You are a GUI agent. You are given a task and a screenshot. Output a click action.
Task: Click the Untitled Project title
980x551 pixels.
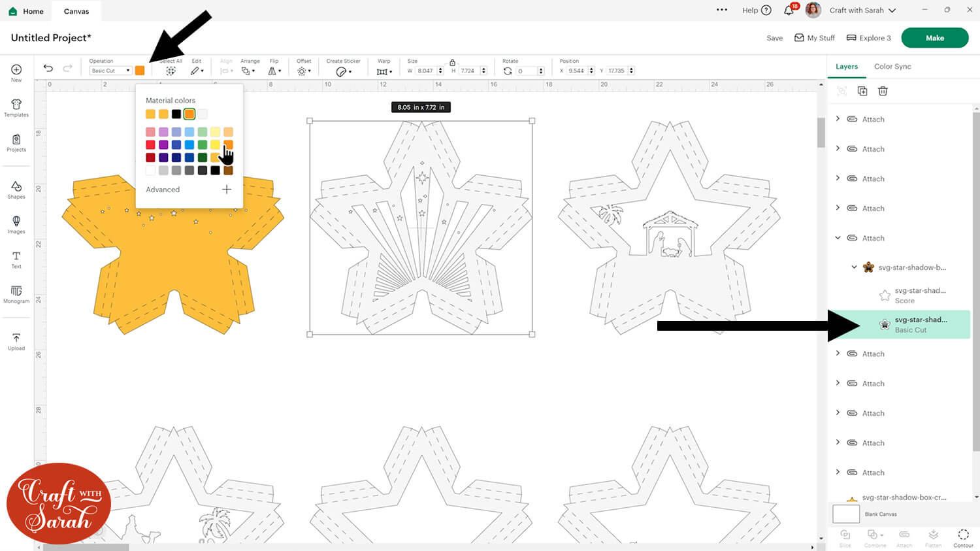51,38
